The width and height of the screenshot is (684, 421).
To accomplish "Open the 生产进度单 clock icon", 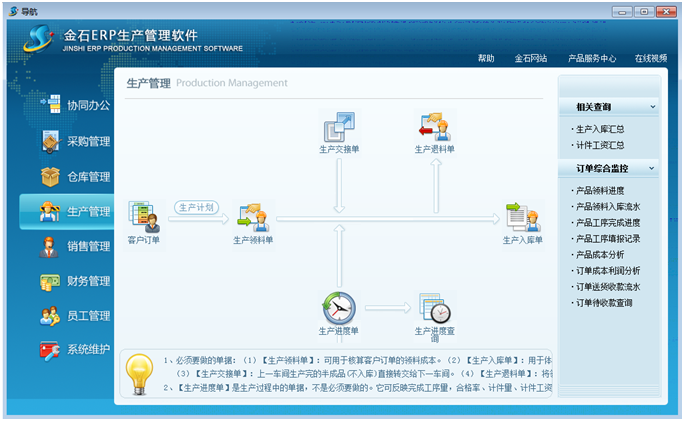I will tap(338, 307).
